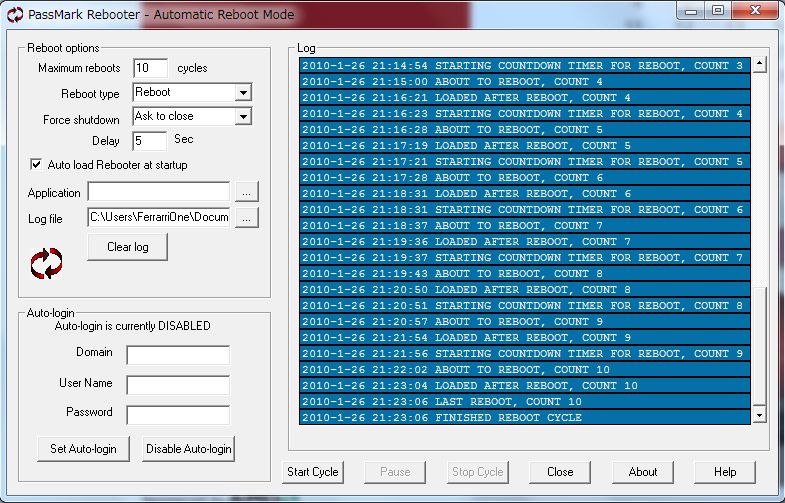Select log line 21:16:21 LOADED AFTER REBOOT, COUNT 4
The height and width of the screenshot is (503, 785).
click(525, 97)
